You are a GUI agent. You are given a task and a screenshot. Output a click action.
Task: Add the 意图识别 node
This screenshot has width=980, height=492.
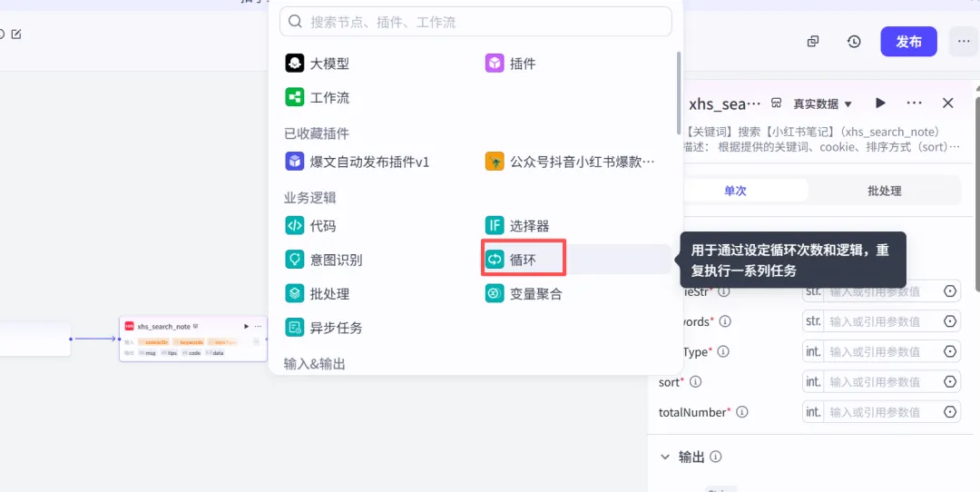[x=324, y=260]
